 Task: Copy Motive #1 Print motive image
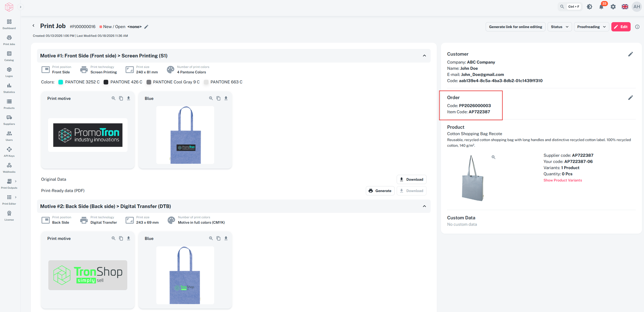(x=121, y=98)
